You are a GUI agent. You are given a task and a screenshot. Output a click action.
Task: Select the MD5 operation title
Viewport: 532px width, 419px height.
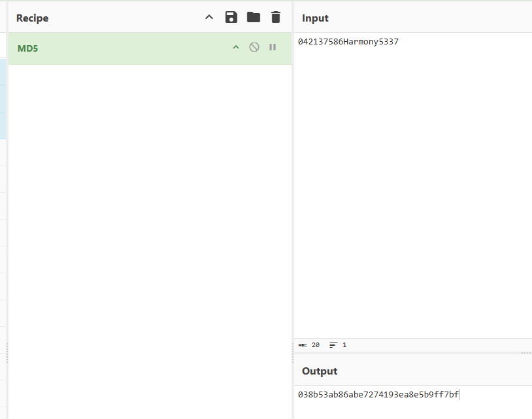29,48
